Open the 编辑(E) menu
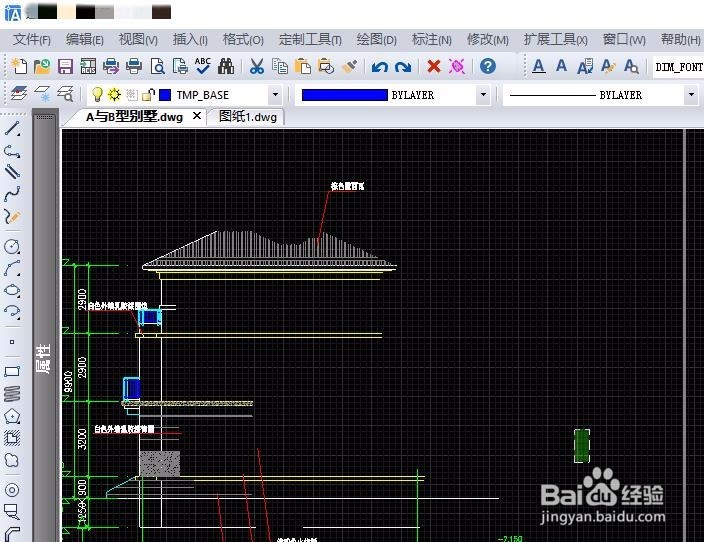 (84, 40)
